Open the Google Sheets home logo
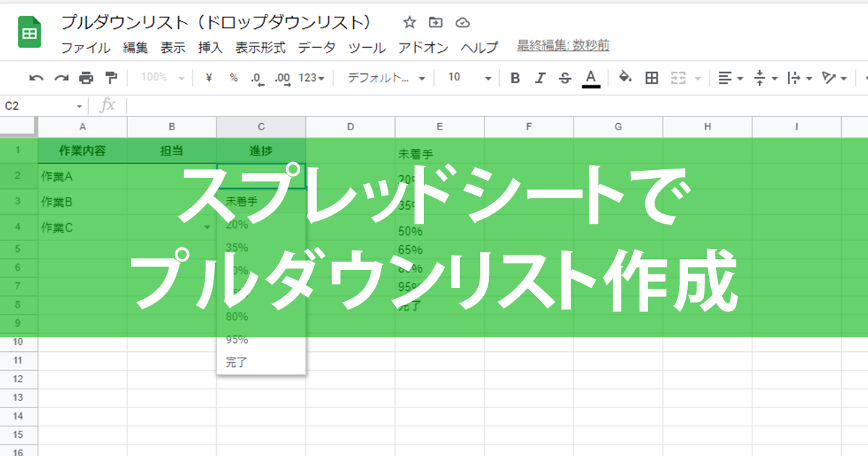This screenshot has height=456, width=868. (x=30, y=33)
